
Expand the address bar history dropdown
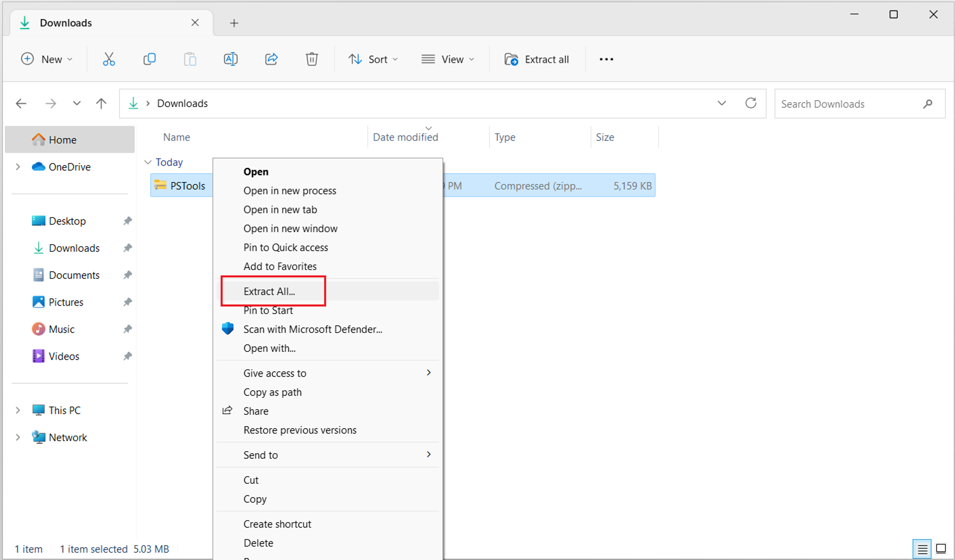pos(721,103)
